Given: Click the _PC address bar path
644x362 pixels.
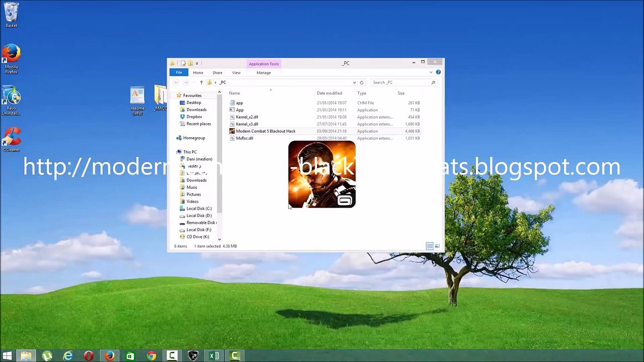Looking at the screenshot, I should pos(223,82).
